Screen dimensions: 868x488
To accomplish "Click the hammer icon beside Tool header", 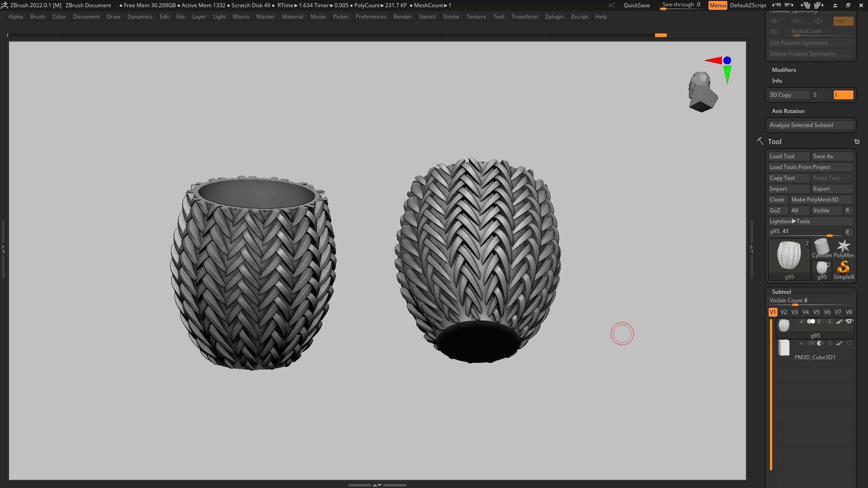I will (x=760, y=141).
